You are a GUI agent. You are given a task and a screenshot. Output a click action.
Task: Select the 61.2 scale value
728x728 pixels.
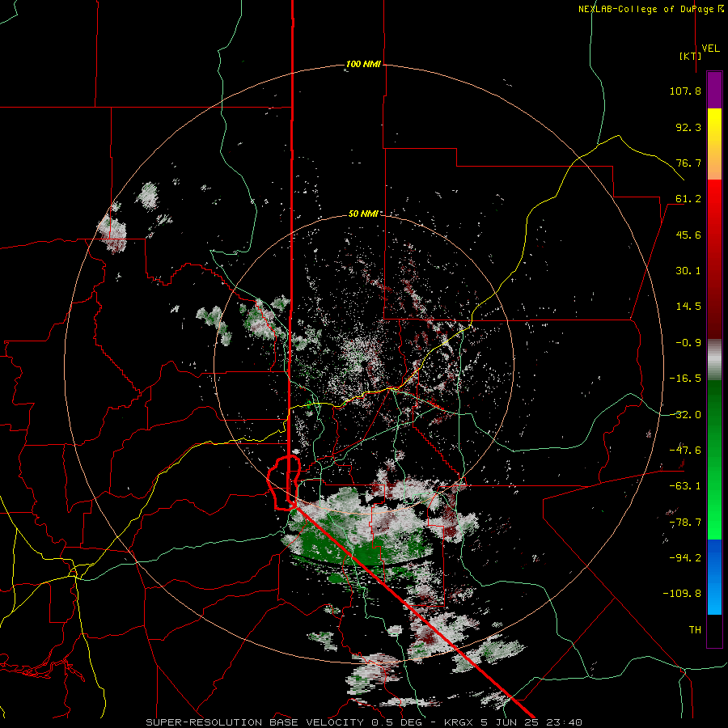[x=688, y=199]
